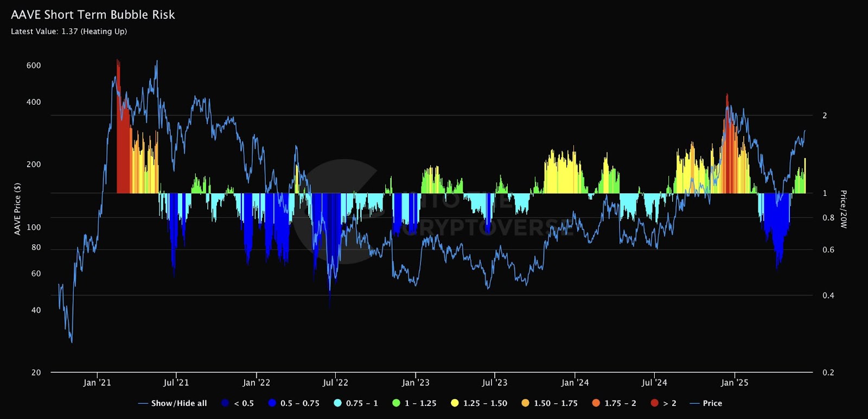Click the blue '0.5 – 0.75' legend dot
Screen dimensions: 868x419
272,403
